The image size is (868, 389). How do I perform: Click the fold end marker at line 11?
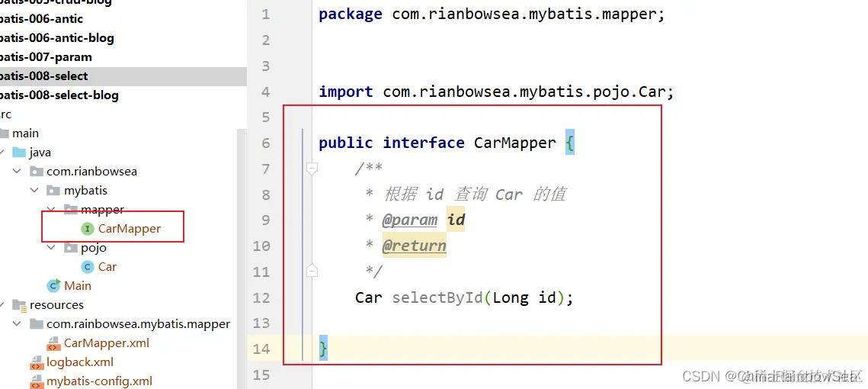312,271
